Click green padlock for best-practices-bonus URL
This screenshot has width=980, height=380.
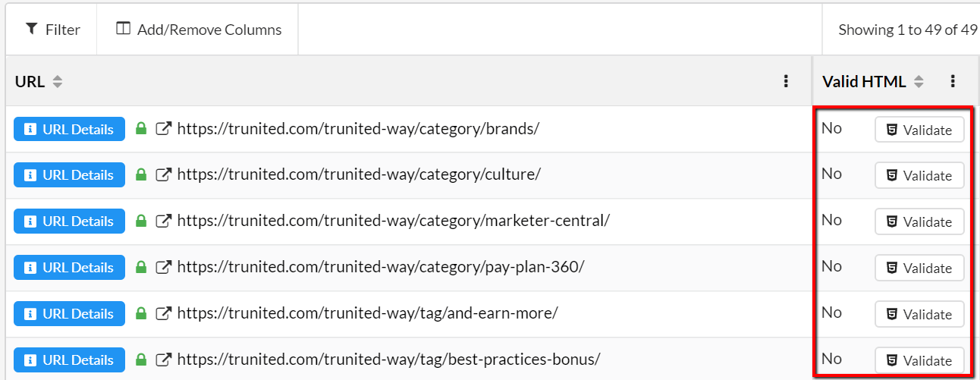point(140,360)
